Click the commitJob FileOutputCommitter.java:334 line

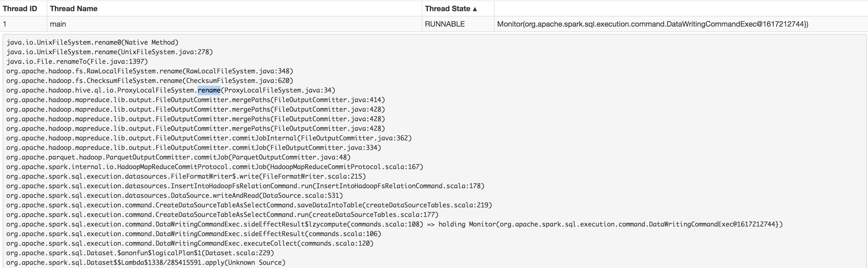point(193,148)
